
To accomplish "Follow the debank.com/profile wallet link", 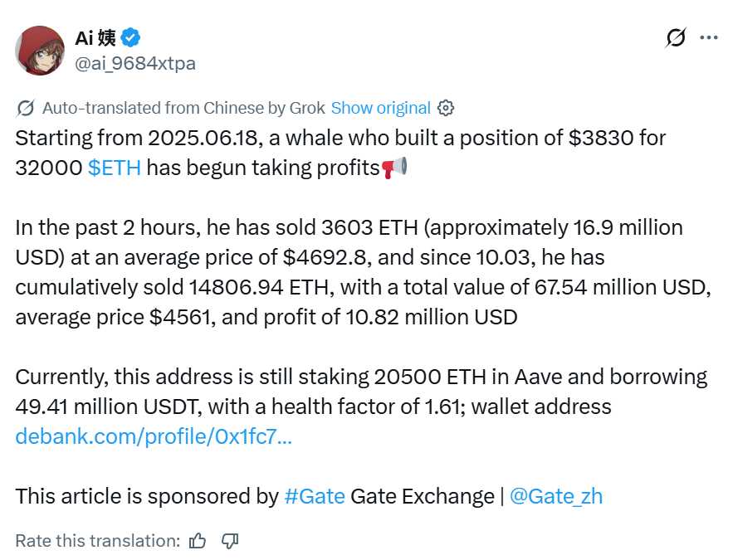I will pyautogui.click(x=154, y=436).
